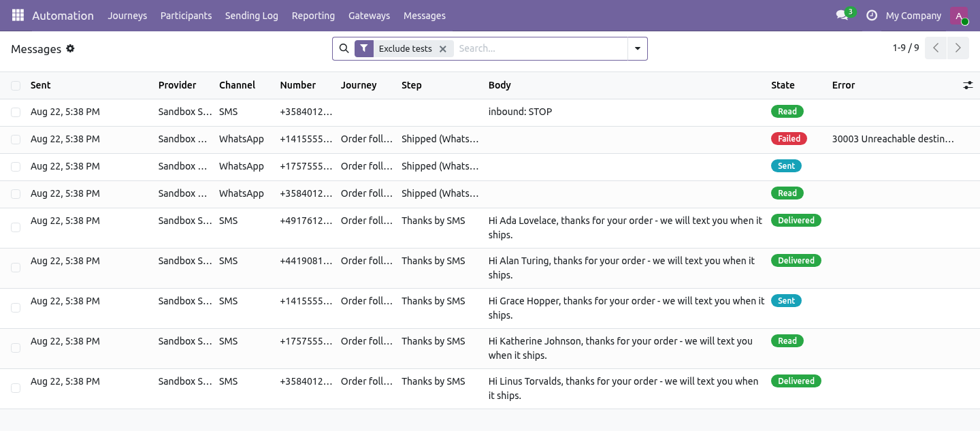Go to next page of records
Screen dimensions: 980x431
(958, 48)
